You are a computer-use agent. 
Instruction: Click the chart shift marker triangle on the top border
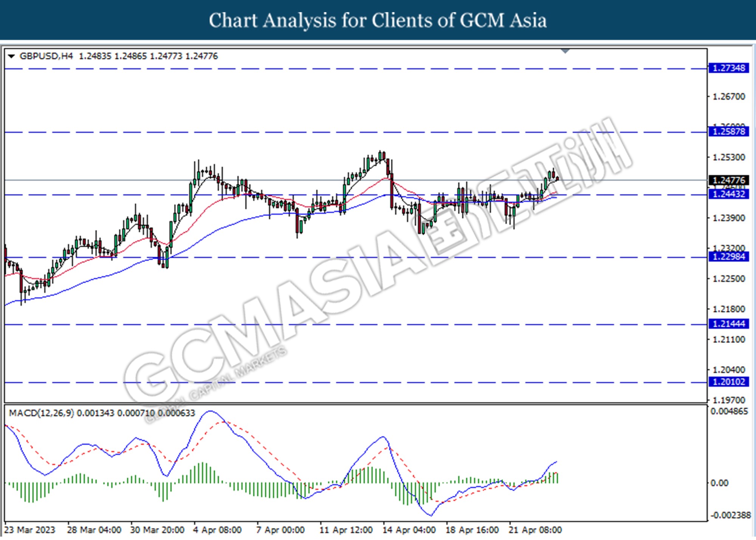click(565, 51)
